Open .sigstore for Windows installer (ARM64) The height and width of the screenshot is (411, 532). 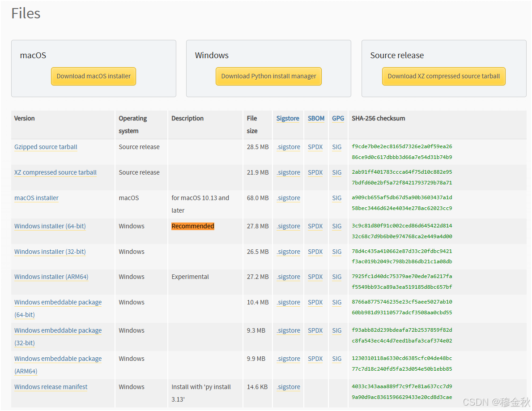point(288,277)
